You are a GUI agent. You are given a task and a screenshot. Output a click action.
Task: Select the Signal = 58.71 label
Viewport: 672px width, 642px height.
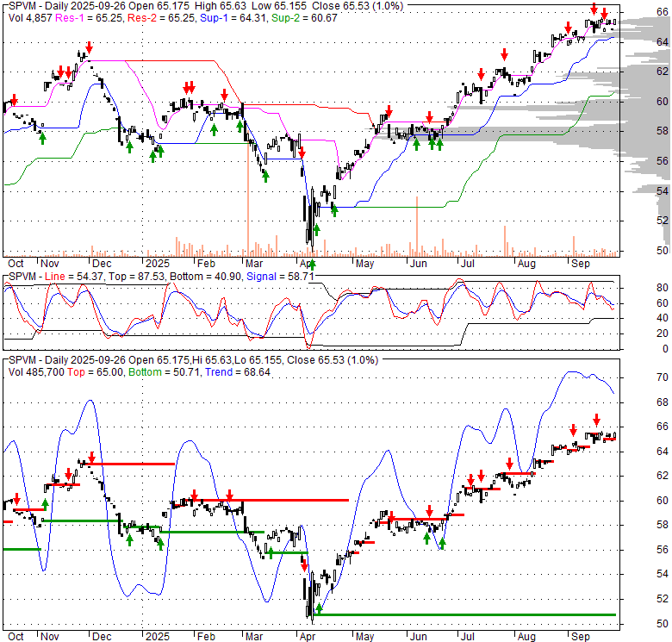tap(280, 277)
